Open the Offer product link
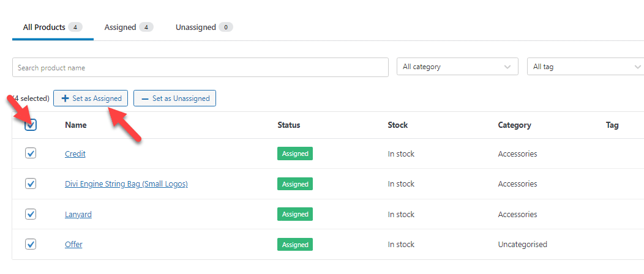 click(73, 245)
